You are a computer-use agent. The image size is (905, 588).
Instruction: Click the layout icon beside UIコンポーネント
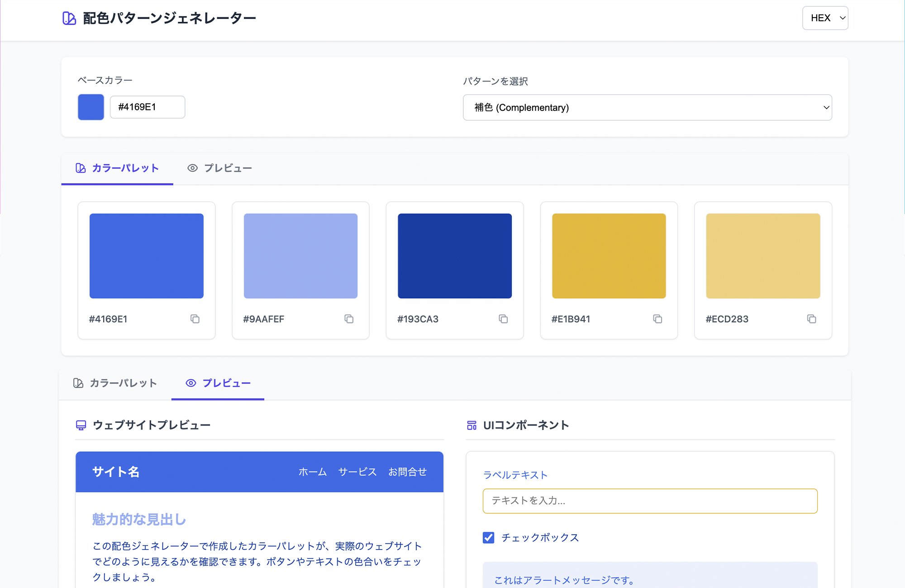tap(472, 425)
